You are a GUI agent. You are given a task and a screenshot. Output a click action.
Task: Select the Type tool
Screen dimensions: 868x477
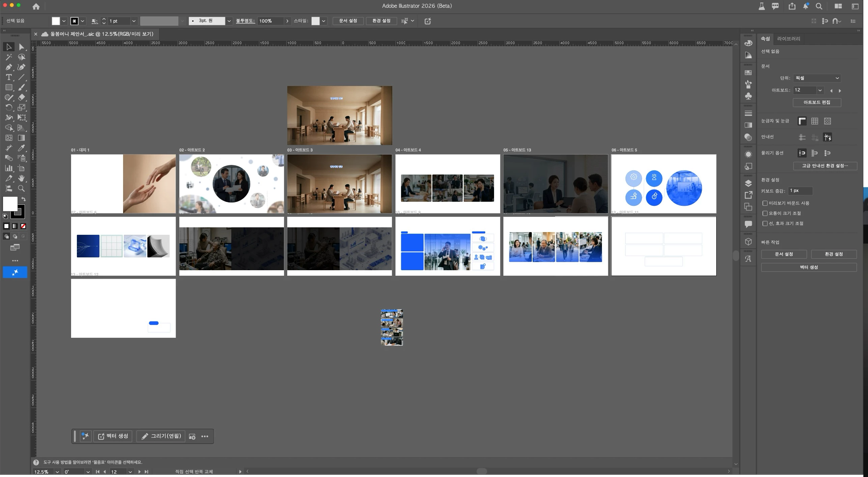pos(9,77)
